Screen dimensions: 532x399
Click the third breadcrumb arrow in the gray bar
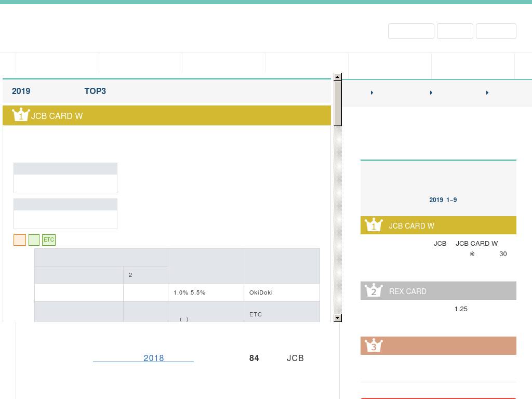(x=487, y=92)
